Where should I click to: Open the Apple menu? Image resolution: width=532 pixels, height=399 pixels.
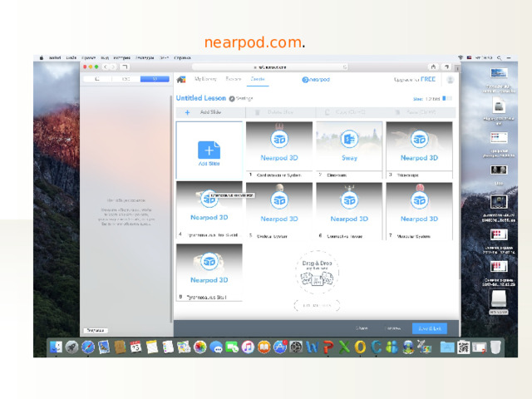[x=42, y=57]
